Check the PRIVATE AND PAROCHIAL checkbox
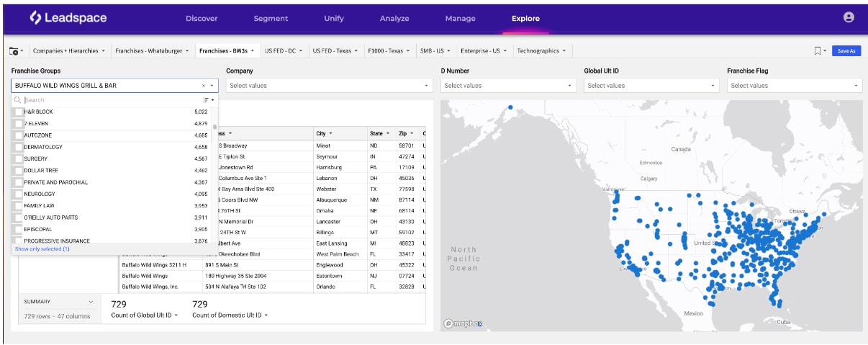This screenshot has width=868, height=345. pyautogui.click(x=19, y=182)
